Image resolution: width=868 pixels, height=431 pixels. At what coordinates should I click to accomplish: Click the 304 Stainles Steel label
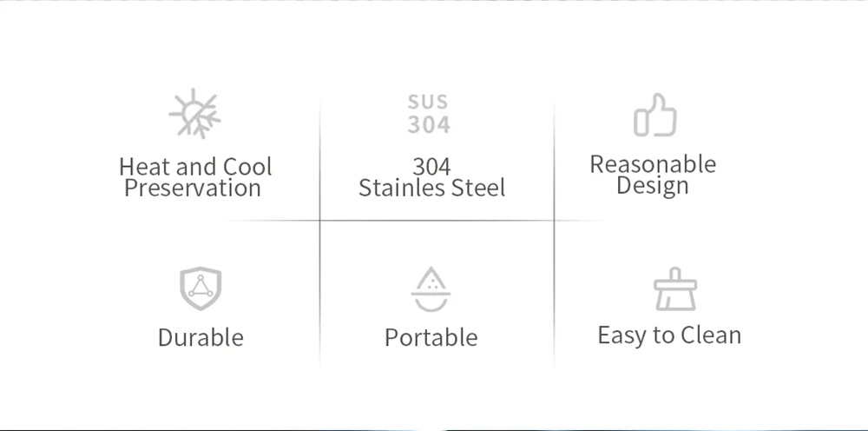(x=431, y=177)
